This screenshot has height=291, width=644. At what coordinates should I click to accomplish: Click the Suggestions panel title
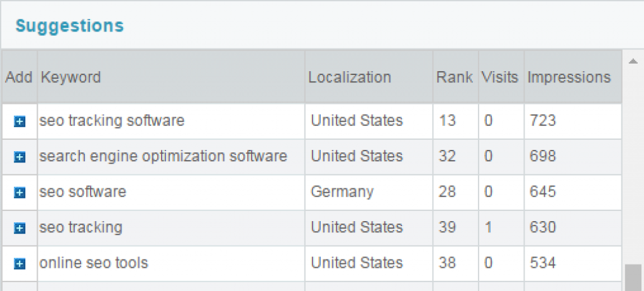(x=69, y=26)
